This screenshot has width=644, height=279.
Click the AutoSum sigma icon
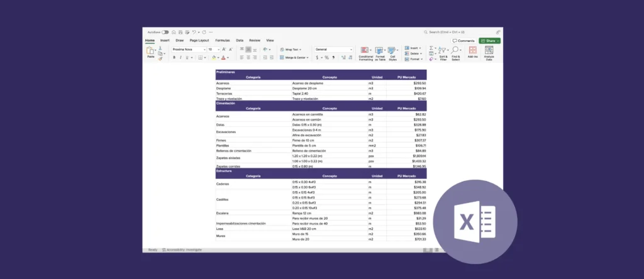pyautogui.click(x=431, y=48)
